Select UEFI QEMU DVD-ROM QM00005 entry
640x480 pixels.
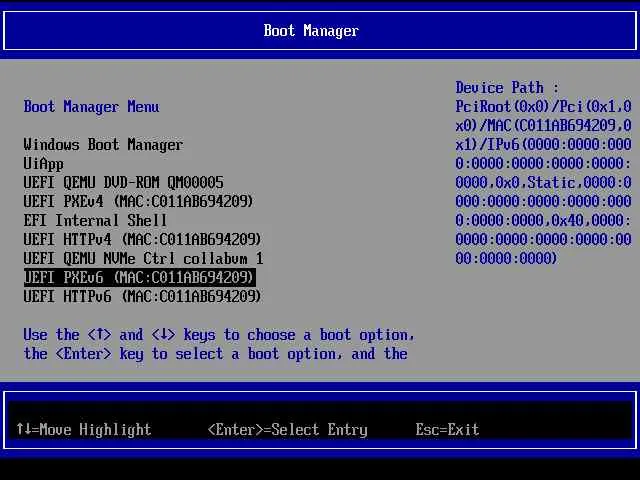[123, 182]
